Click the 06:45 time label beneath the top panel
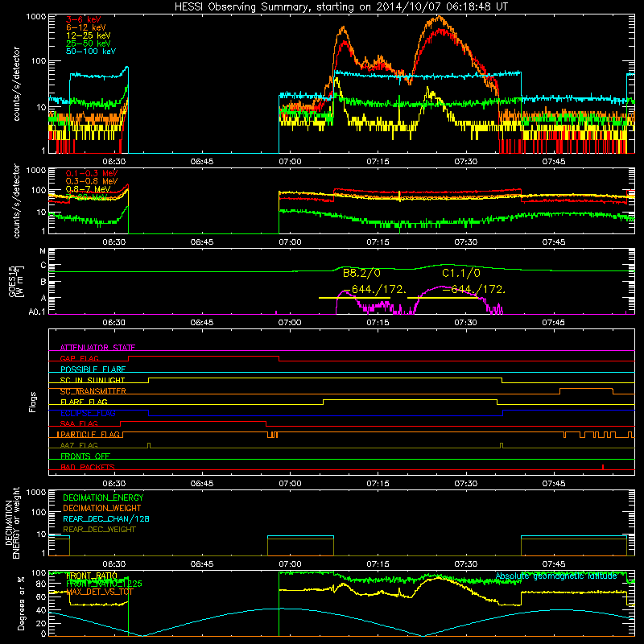 202,162
